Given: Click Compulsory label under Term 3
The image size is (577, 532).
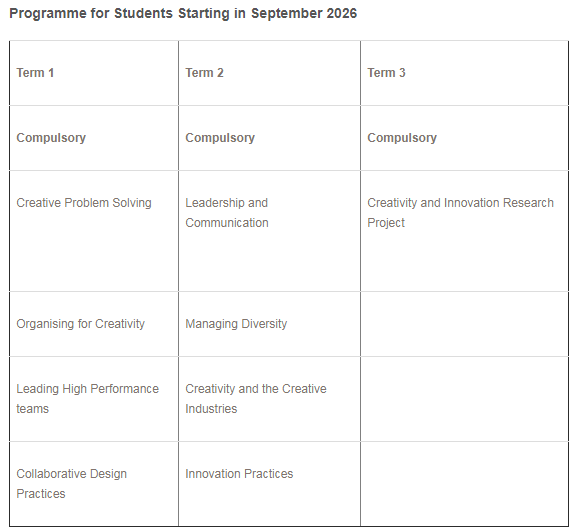Looking at the screenshot, I should point(402,138).
